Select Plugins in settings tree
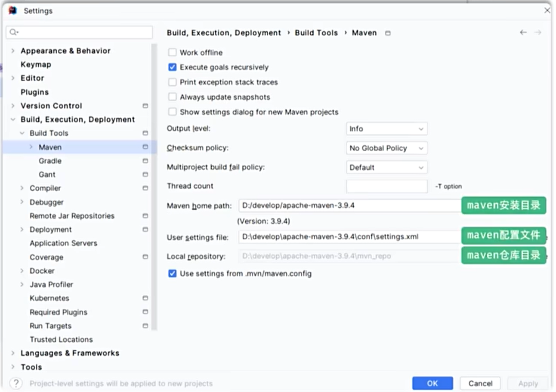The width and height of the screenshot is (556, 392). 34,92
